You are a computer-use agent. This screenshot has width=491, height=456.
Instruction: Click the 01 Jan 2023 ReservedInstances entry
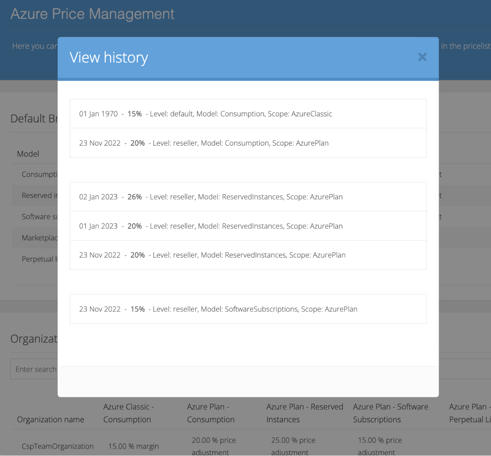tap(248, 226)
